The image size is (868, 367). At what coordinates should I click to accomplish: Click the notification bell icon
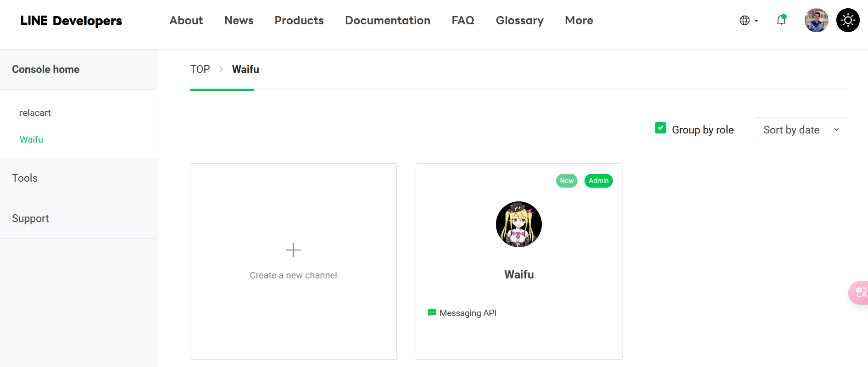coord(781,20)
